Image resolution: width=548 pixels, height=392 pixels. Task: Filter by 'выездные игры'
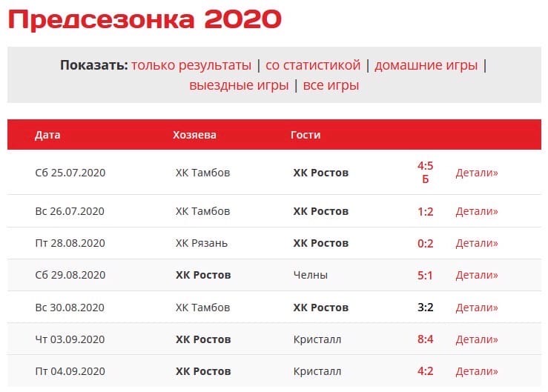[239, 85]
